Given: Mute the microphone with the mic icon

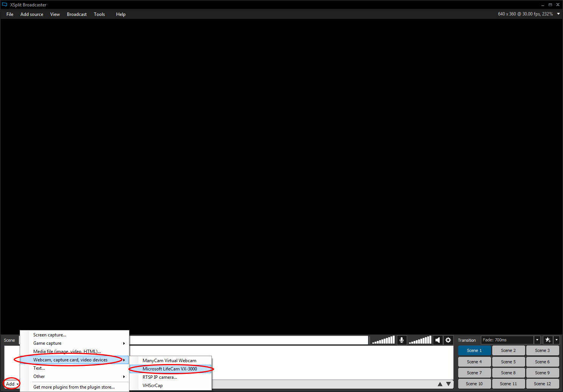Looking at the screenshot, I should point(401,340).
